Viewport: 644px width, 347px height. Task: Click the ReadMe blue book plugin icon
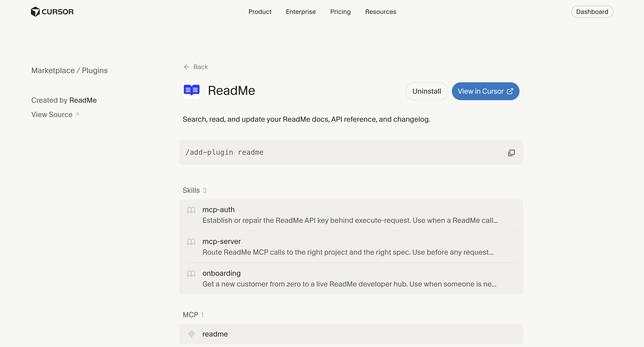click(x=191, y=90)
